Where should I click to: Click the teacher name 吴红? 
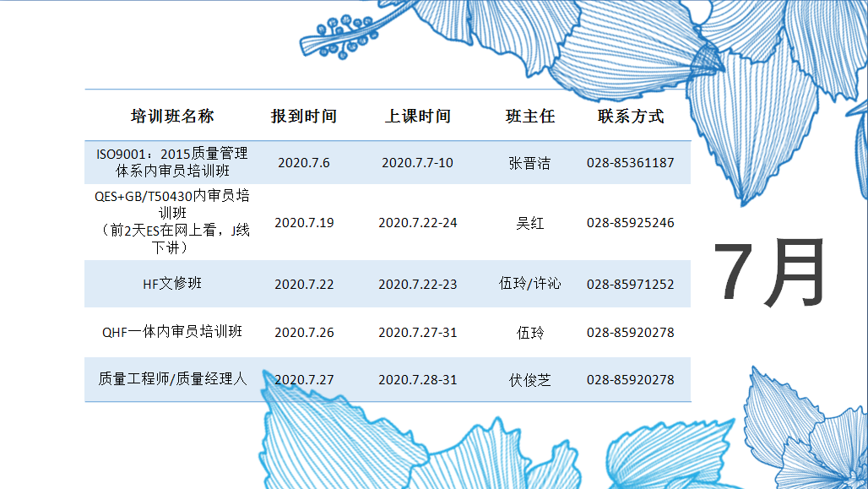click(x=530, y=223)
